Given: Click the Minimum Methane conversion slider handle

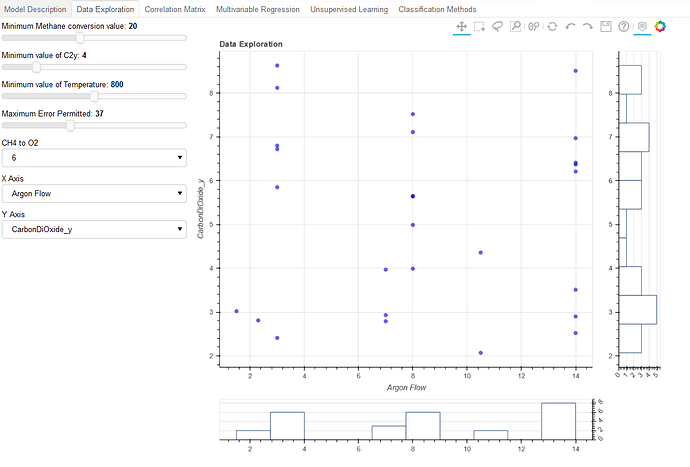Looking at the screenshot, I should [x=80, y=38].
